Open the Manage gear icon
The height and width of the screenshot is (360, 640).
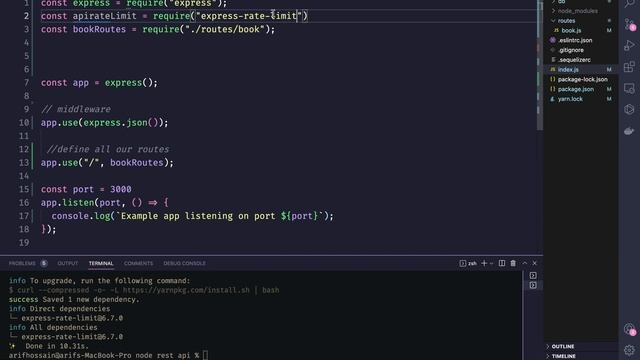tap(629, 350)
